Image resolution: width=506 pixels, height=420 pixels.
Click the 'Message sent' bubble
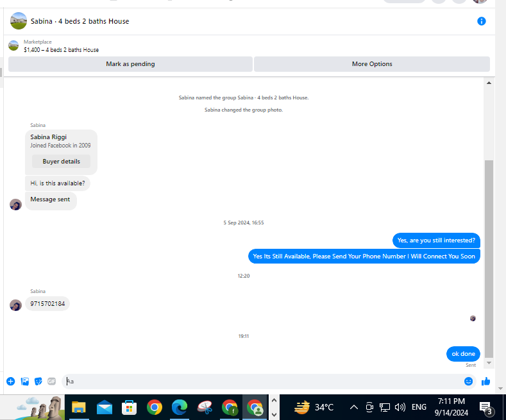[51, 201]
